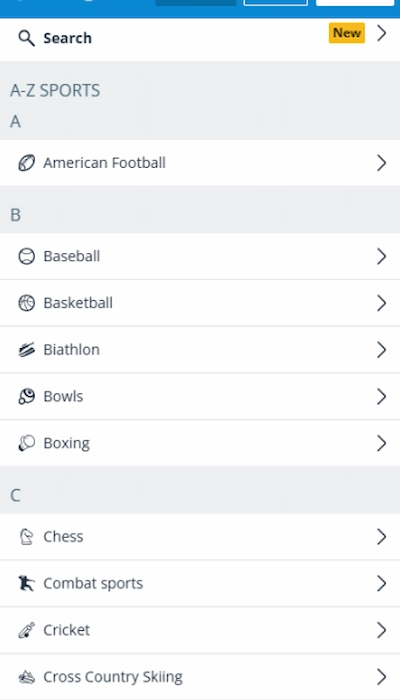
Task: Click the Combat sports fighter icon
Action: [26, 583]
